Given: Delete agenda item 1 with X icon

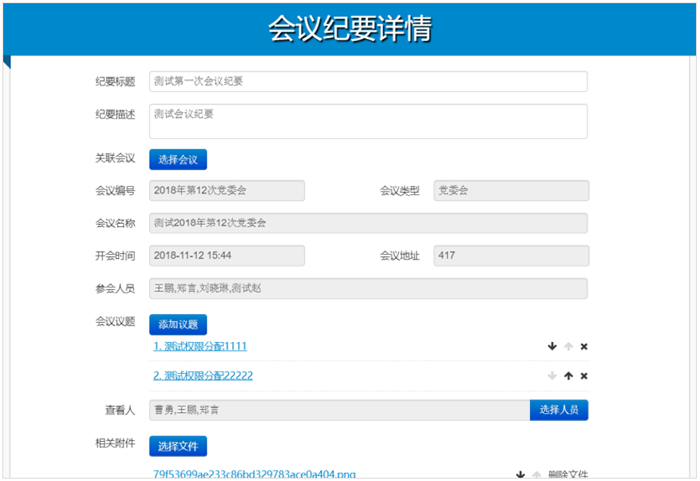Looking at the screenshot, I should [584, 347].
